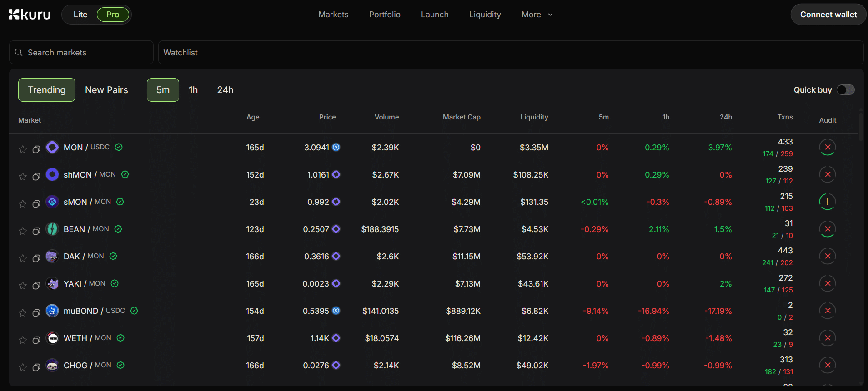Open audit status for CHOG / MON
The height and width of the screenshot is (391, 868).
tap(828, 365)
